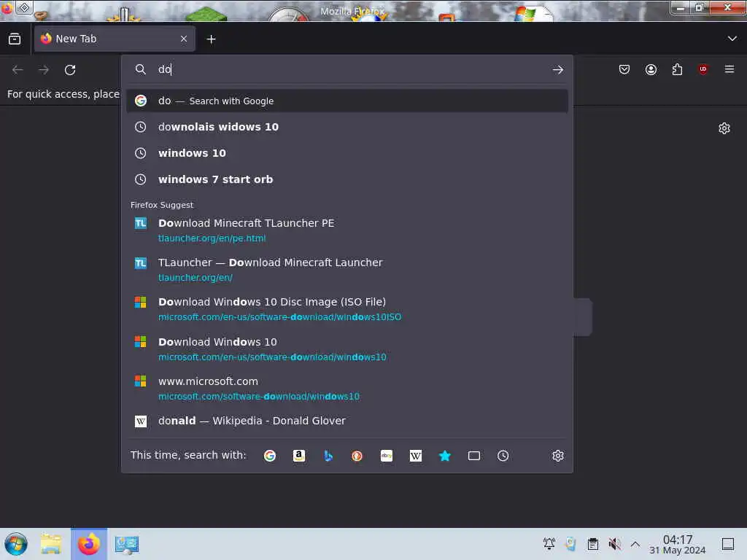747x560 pixels.
Task: Open clipboard tray icon
Action: tap(592, 543)
